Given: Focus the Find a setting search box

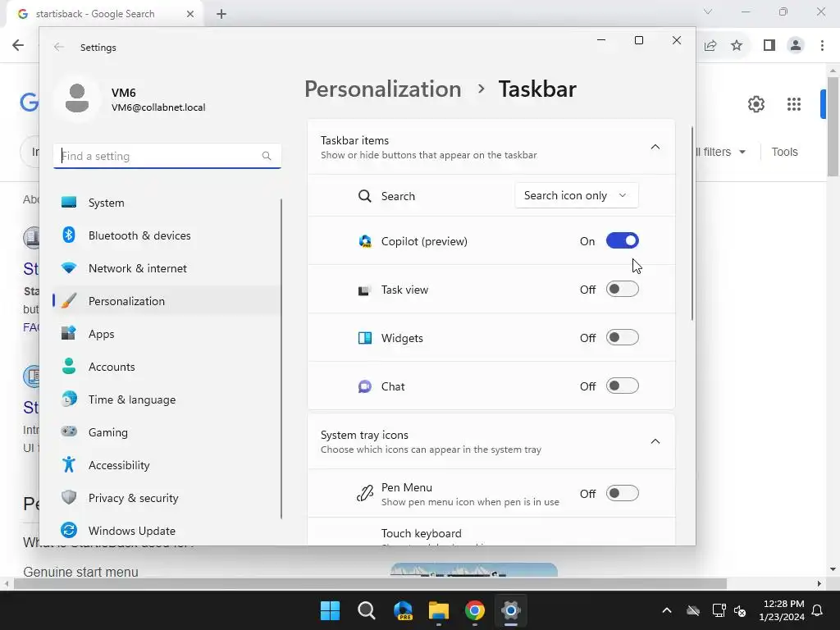Looking at the screenshot, I should tap(167, 156).
